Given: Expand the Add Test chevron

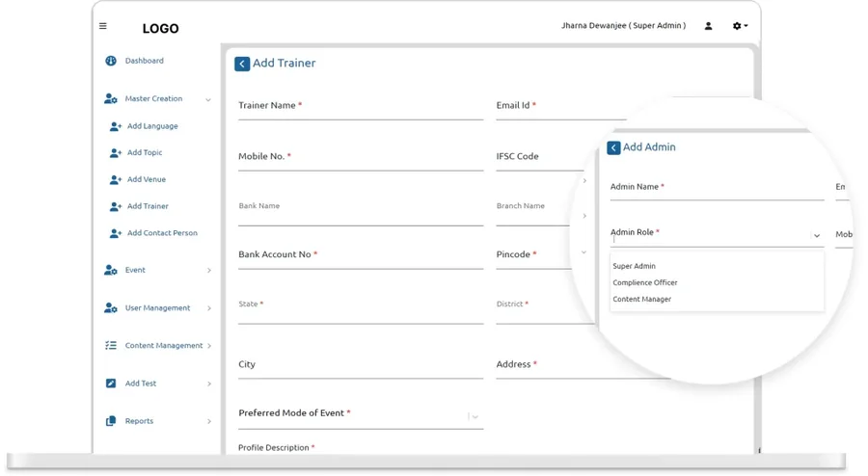Looking at the screenshot, I should point(209,383).
